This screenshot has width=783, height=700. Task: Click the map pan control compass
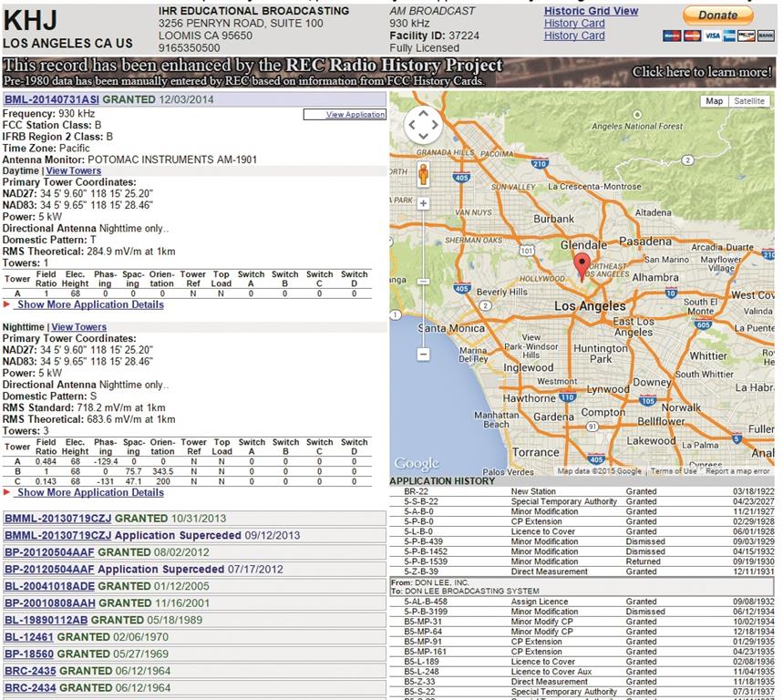tap(423, 126)
